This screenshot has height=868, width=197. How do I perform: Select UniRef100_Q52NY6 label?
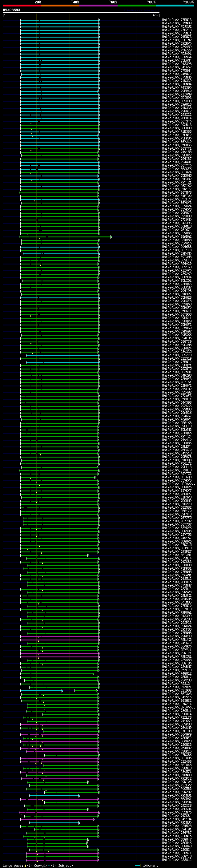coord(177,812)
